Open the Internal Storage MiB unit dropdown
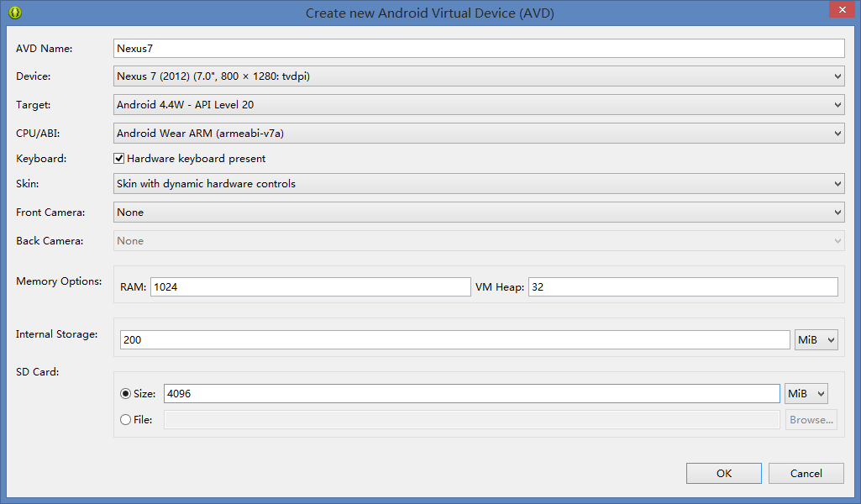The width and height of the screenshot is (861, 504). click(x=816, y=340)
